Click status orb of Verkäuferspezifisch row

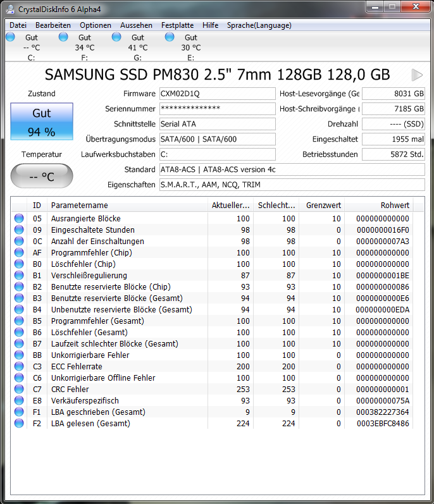[x=19, y=400]
